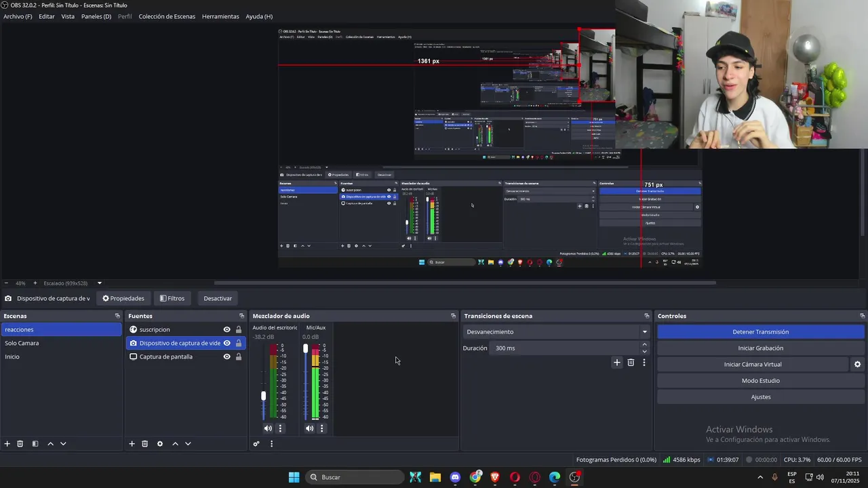Open Ajustes settings button
The height and width of the screenshot is (488, 868).
(760, 397)
